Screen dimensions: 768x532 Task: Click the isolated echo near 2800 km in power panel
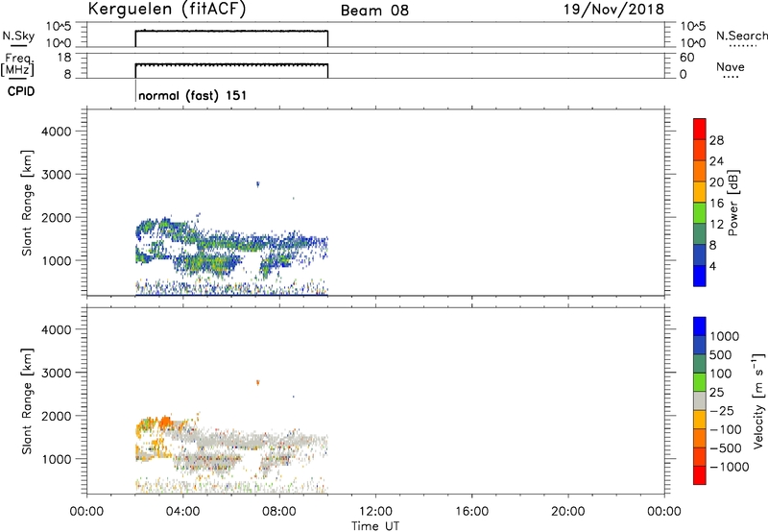coord(258,184)
